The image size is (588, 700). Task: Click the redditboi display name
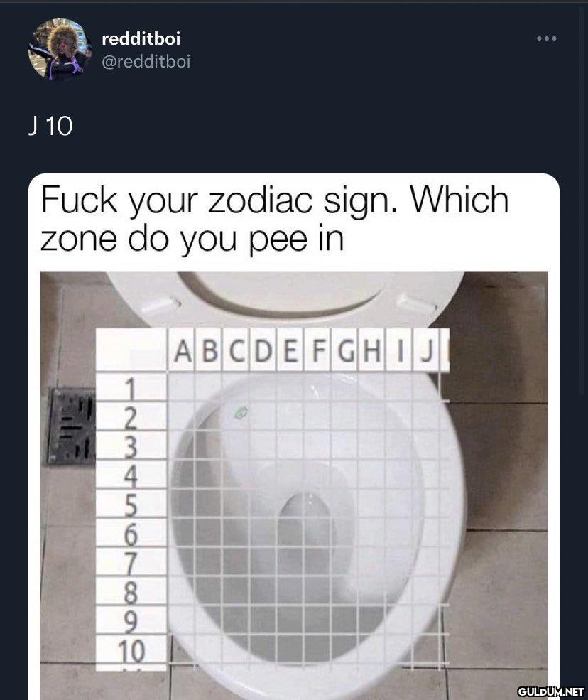(x=141, y=38)
